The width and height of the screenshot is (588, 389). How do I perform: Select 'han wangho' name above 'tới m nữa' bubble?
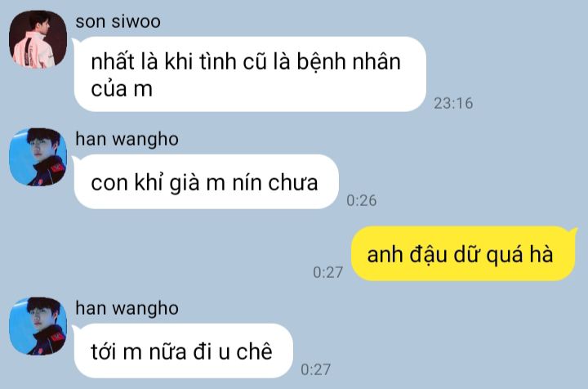tap(127, 309)
